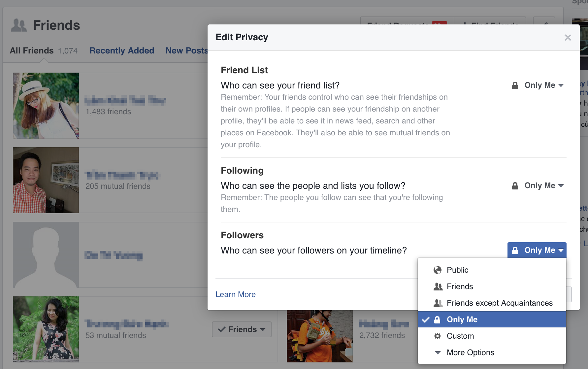Screen dimensions: 588x369
Task: Click the Custom gear icon
Action: 438,336
